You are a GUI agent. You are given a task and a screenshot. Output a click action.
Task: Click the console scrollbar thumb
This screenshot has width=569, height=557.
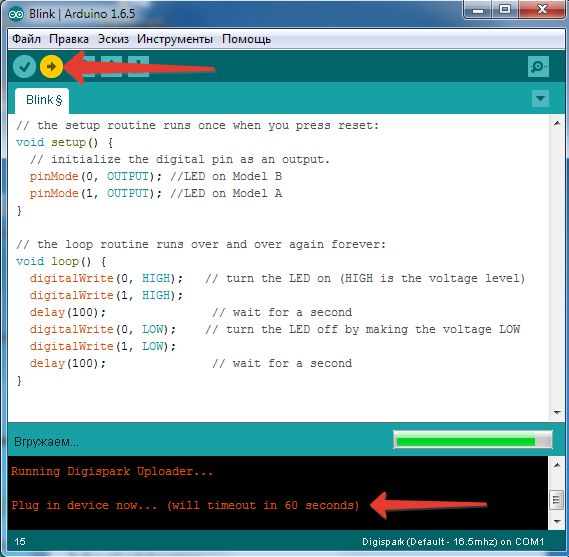[x=557, y=500]
